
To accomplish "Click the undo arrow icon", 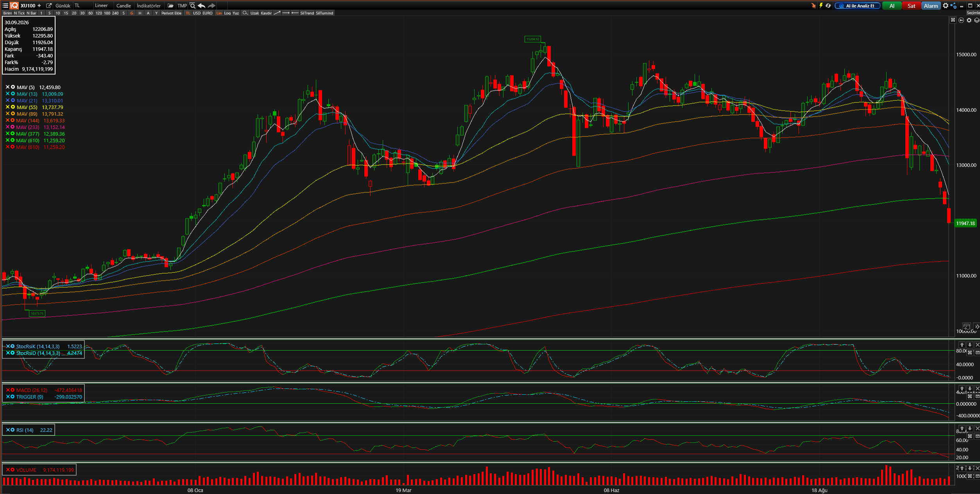I will tap(201, 5).
